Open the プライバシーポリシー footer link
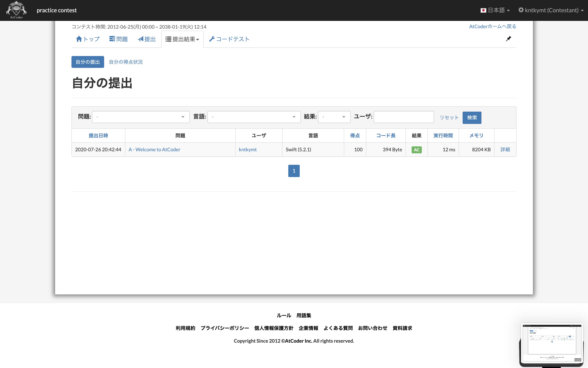Image resolution: width=588 pixels, height=368 pixels. (x=225, y=328)
